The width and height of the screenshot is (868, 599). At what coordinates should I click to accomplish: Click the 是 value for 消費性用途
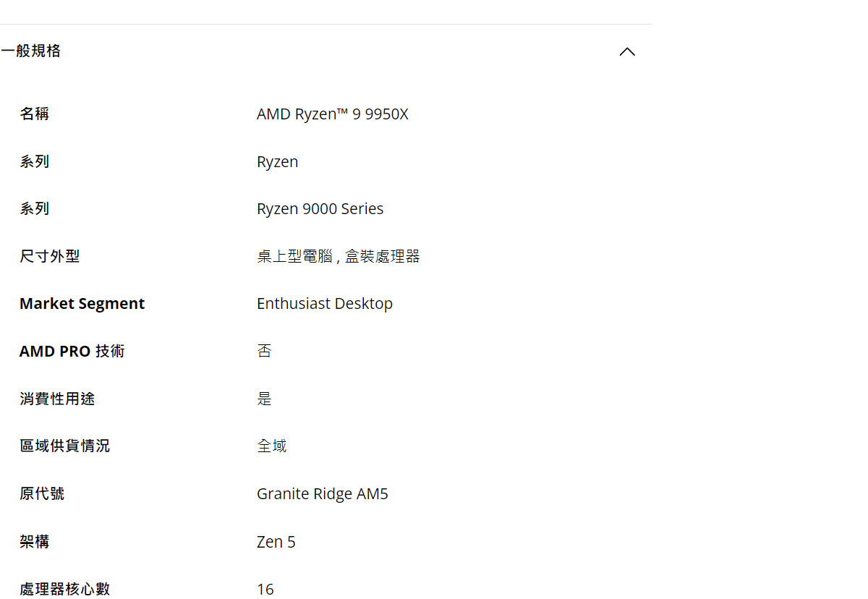tap(265, 399)
